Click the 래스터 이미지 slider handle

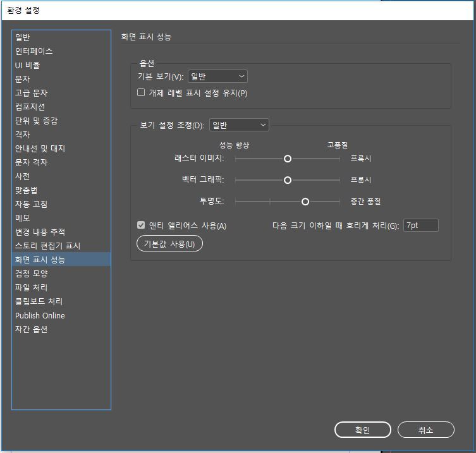pos(288,159)
